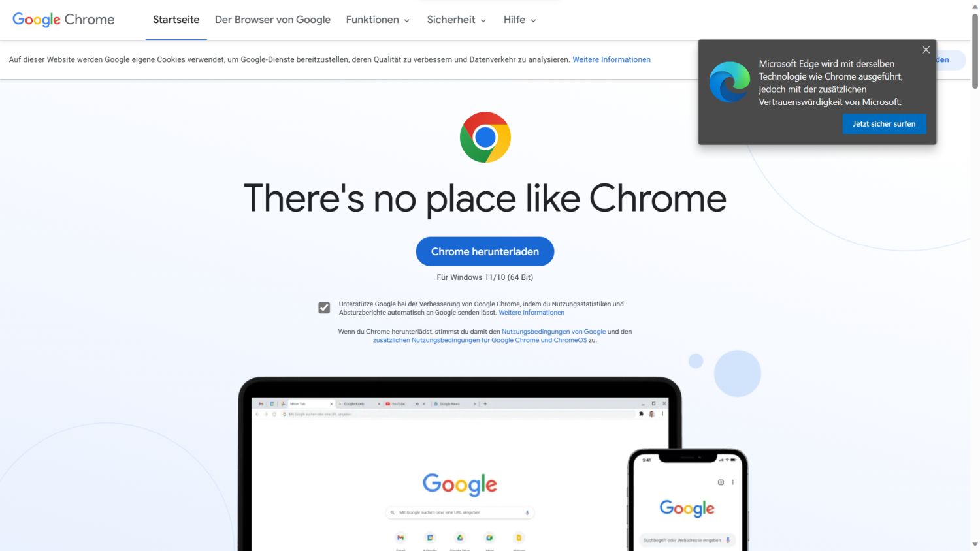
Task: Close the Microsoft Edge notification popup
Action: (x=926, y=50)
